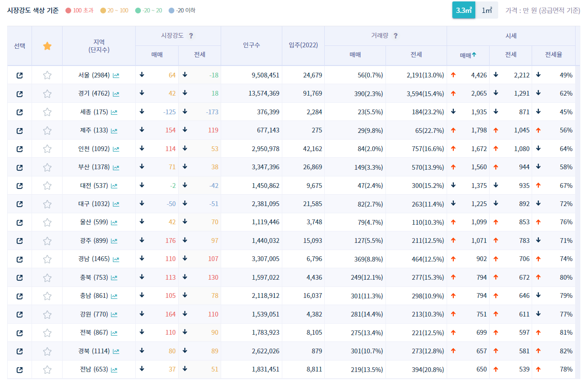Screen dimensions: 588x383
Task: Open external link icon for 부산 row
Action: click(20, 167)
